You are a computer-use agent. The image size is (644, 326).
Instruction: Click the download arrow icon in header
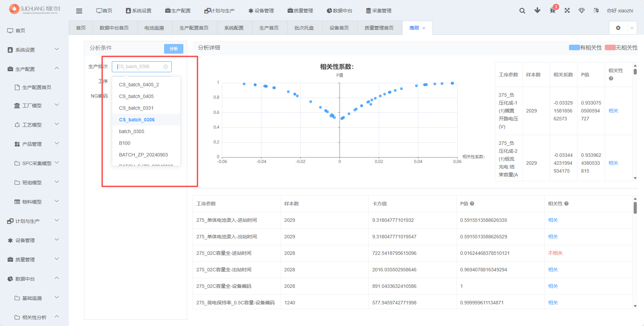(x=537, y=10)
